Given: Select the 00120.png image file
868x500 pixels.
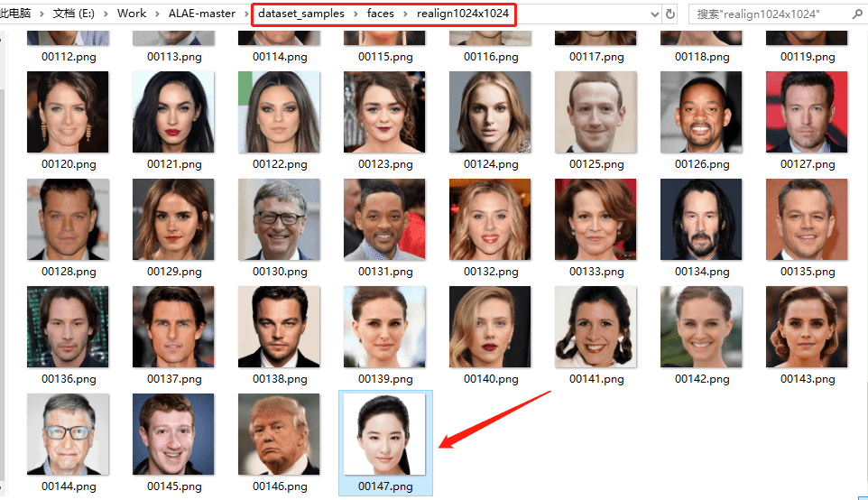Looking at the screenshot, I should (69, 121).
